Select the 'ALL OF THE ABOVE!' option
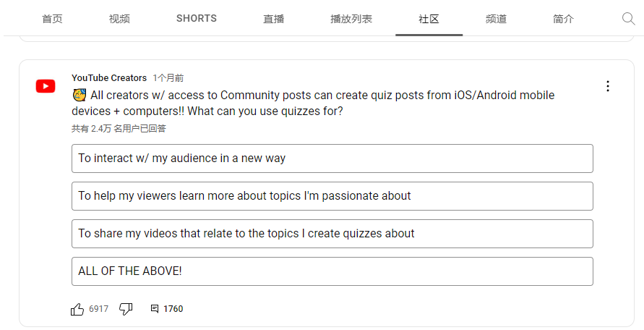This screenshot has width=644, height=330. pos(332,271)
